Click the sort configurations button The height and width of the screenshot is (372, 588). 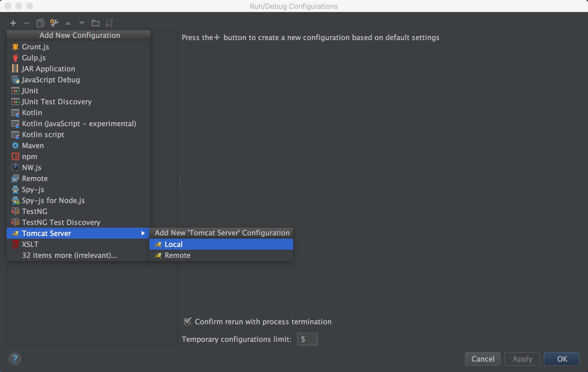[108, 22]
